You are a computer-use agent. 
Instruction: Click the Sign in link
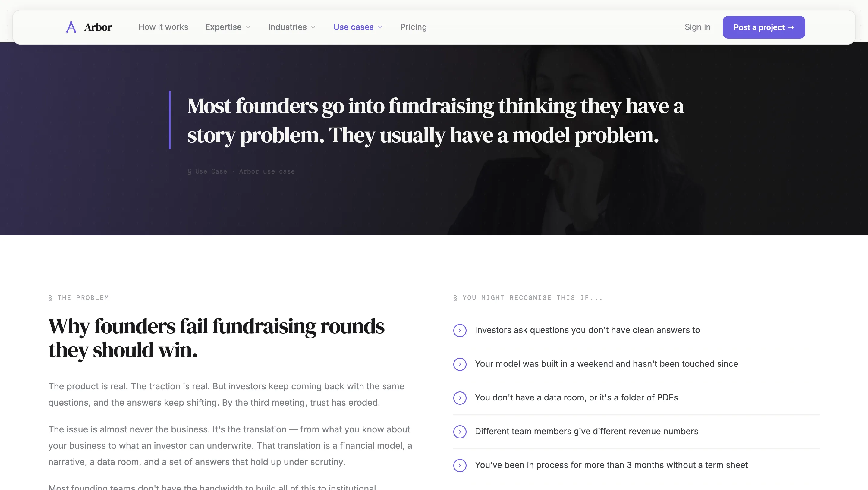click(697, 27)
